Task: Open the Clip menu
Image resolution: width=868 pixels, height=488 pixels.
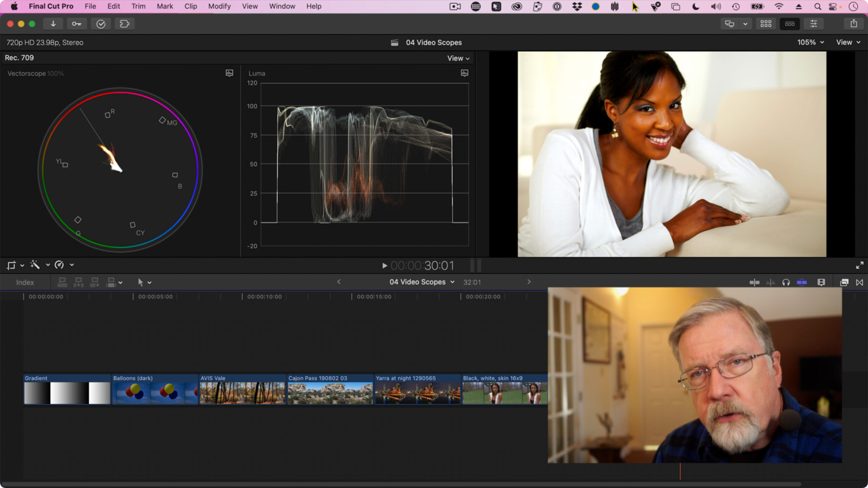Action: [191, 6]
